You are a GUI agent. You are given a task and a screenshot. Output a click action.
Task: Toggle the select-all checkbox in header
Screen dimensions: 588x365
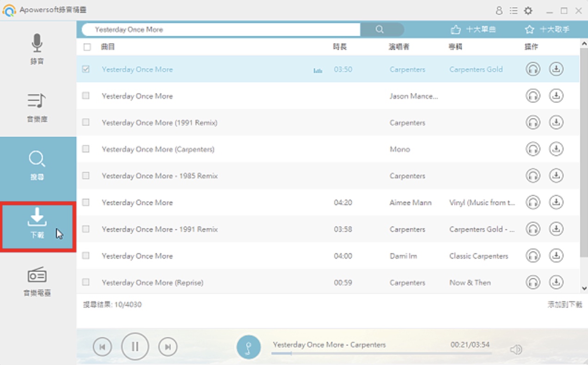click(87, 47)
